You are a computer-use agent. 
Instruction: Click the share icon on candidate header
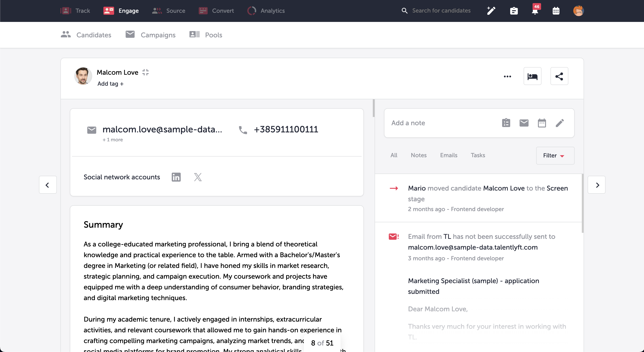(559, 76)
